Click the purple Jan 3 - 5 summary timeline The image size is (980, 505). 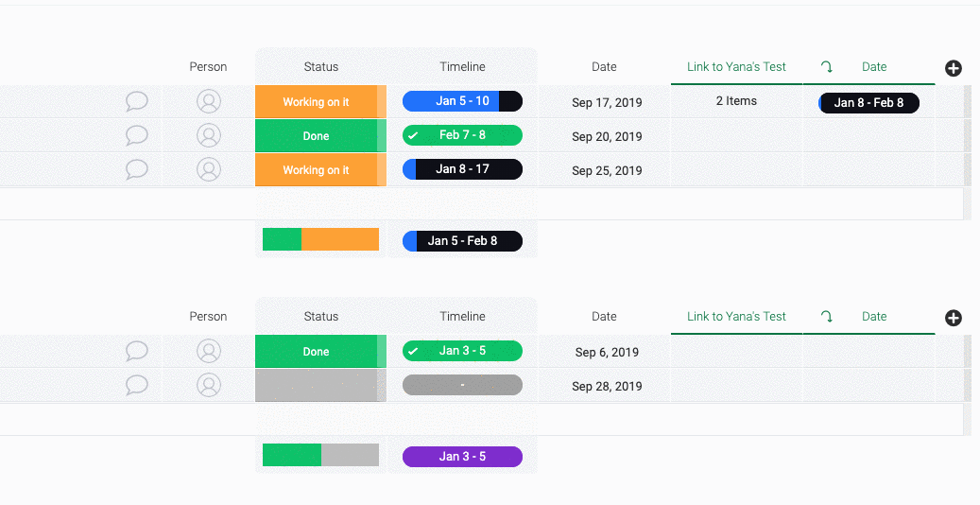click(462, 457)
